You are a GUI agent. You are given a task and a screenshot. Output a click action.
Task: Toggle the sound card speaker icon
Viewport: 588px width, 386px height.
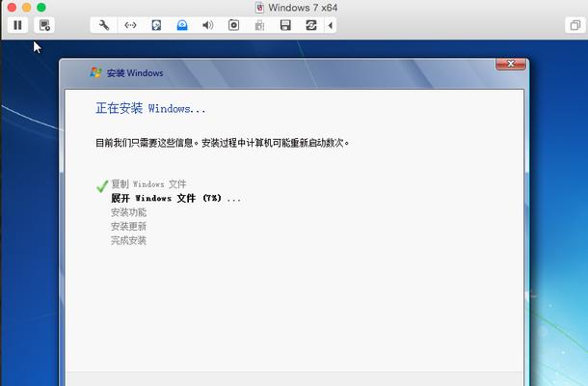(208, 25)
